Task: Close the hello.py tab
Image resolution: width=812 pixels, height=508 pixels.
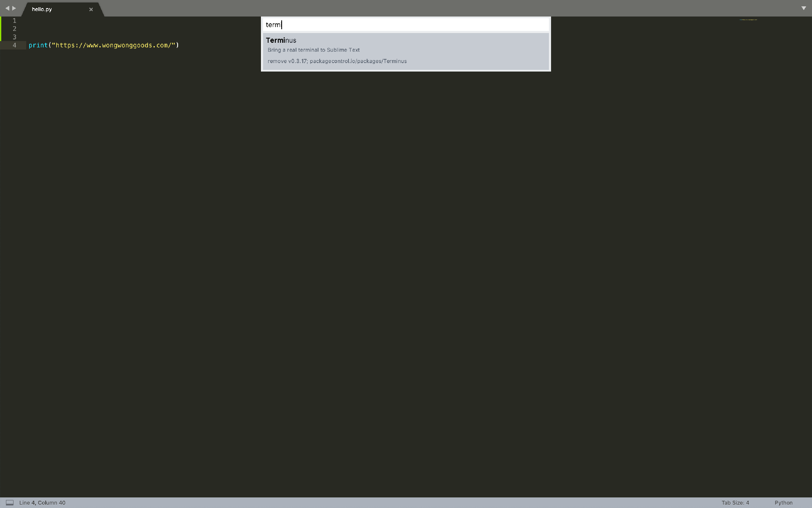Action: click(91, 9)
